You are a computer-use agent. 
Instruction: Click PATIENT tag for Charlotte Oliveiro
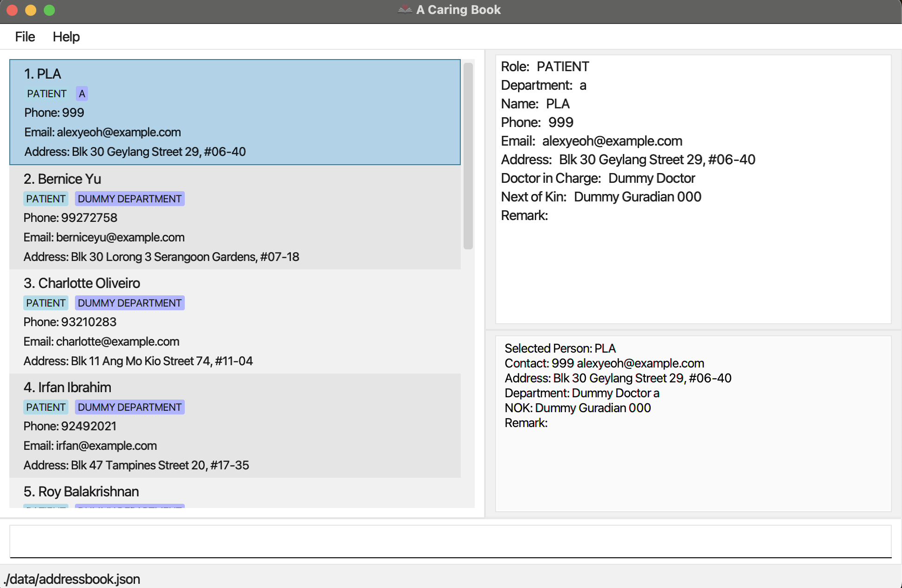tap(46, 303)
